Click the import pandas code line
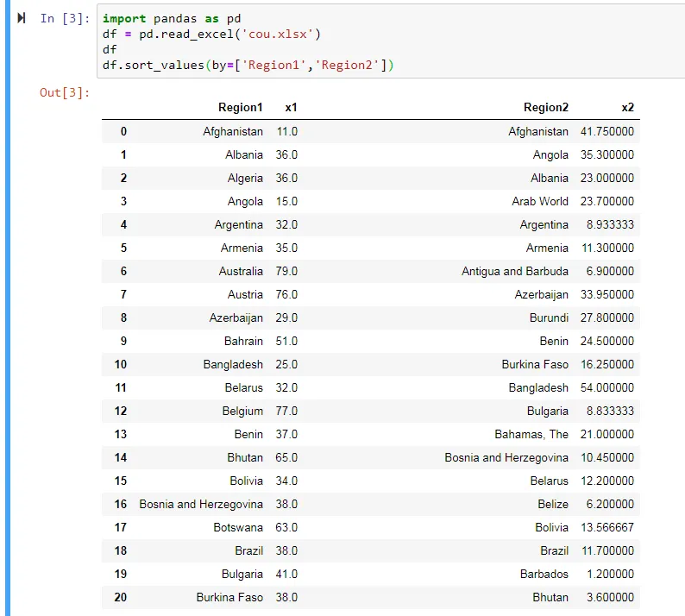The height and width of the screenshot is (616, 685). (x=171, y=18)
